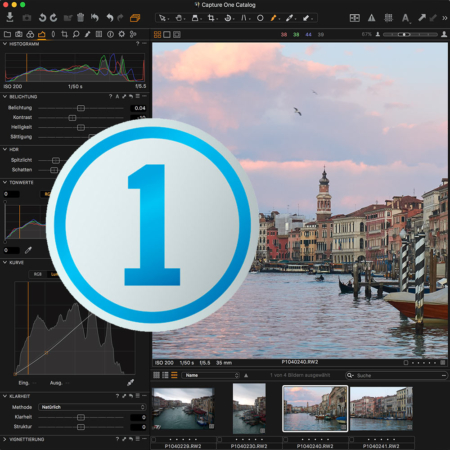Select the Keystone cursor tool
Viewport: 450px width, 450px height.
[x=244, y=18]
